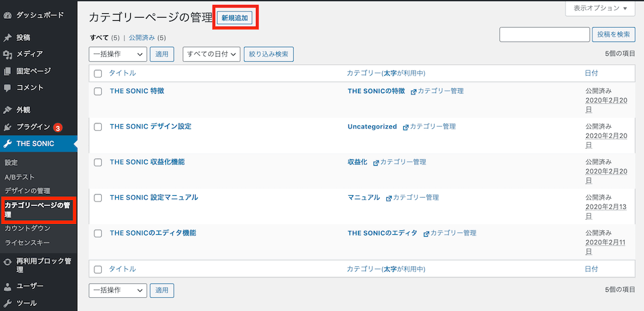The width and height of the screenshot is (644, 311).
Task: Click external link icon next to THE SONICの特徴
Action: (413, 92)
